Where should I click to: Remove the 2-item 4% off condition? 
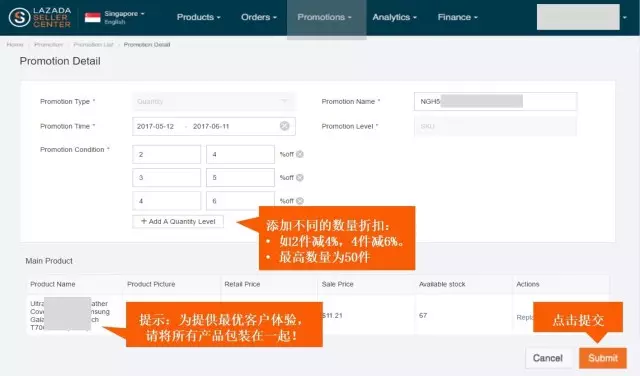(300, 154)
